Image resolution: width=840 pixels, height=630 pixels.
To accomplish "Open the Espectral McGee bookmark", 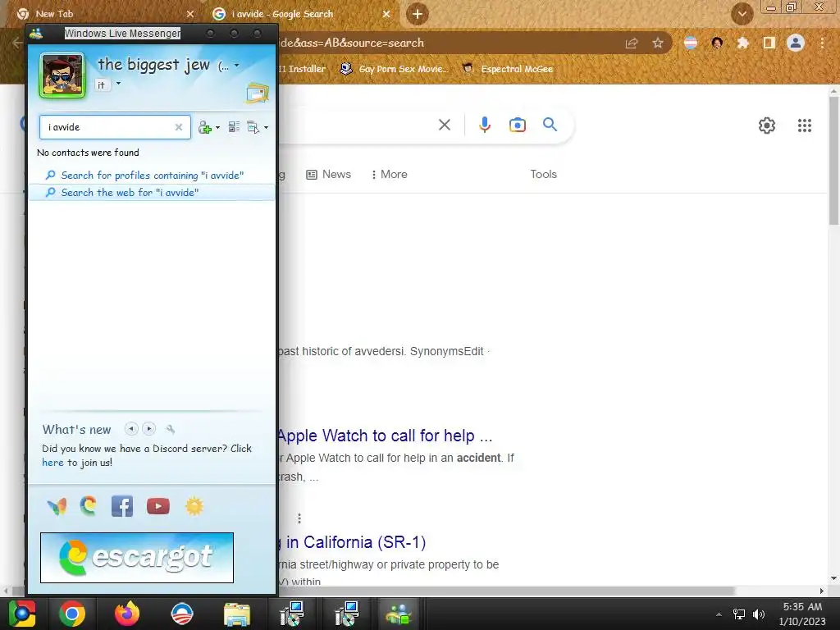I will pyautogui.click(x=508, y=69).
